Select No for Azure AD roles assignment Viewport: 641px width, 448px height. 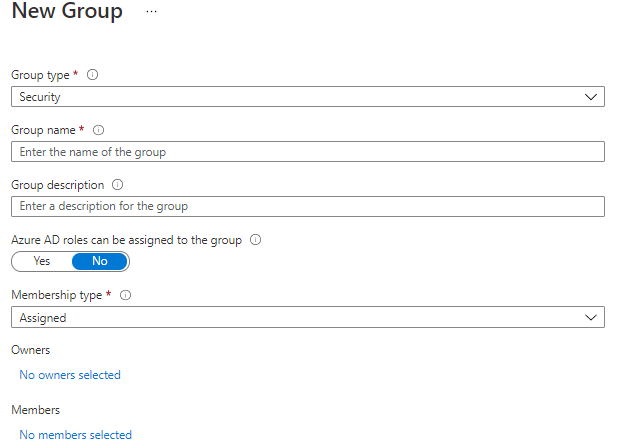pyautogui.click(x=100, y=261)
